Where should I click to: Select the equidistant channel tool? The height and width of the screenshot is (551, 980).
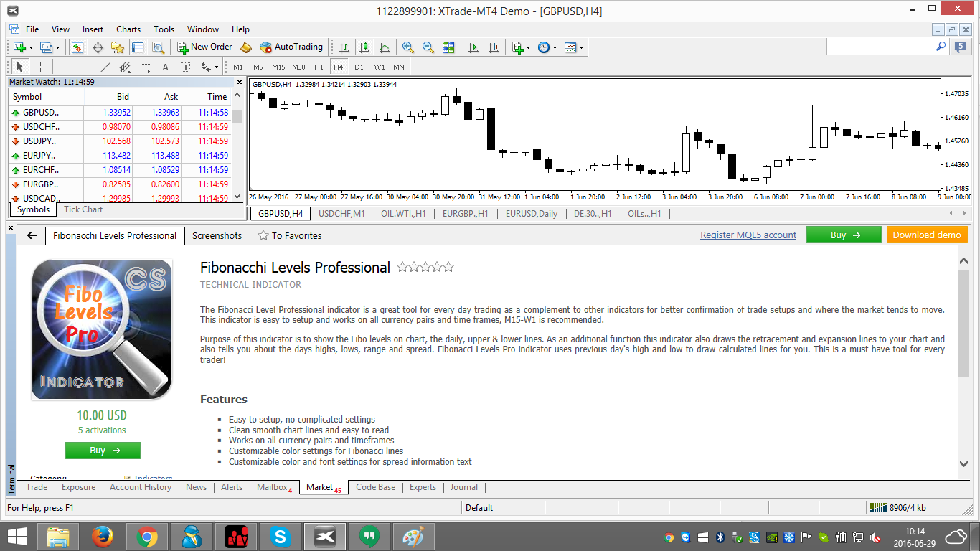click(x=126, y=67)
